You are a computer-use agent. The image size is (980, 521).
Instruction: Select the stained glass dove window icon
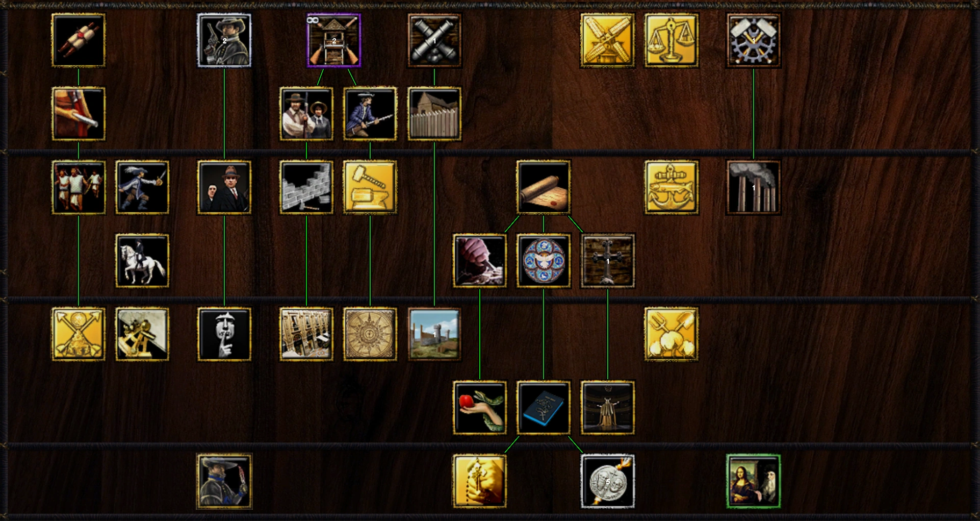(544, 261)
